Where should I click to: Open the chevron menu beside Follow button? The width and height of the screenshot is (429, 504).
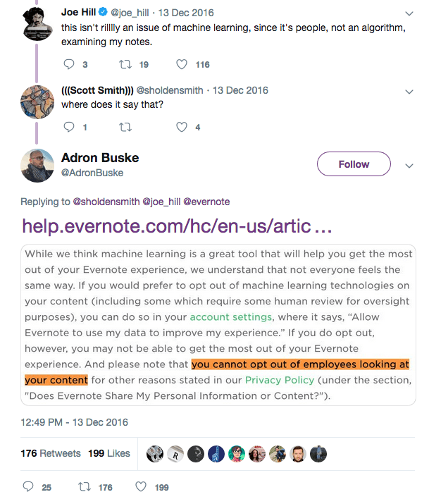(x=409, y=165)
